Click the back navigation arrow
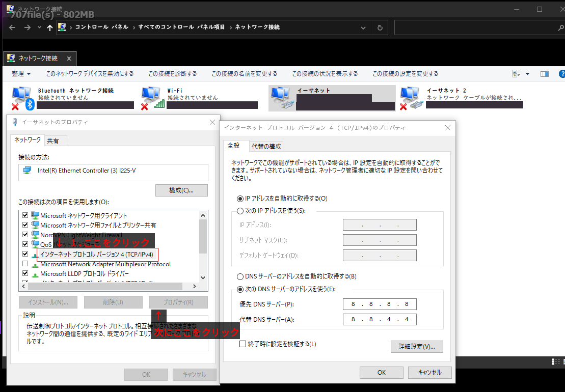 click(x=12, y=27)
